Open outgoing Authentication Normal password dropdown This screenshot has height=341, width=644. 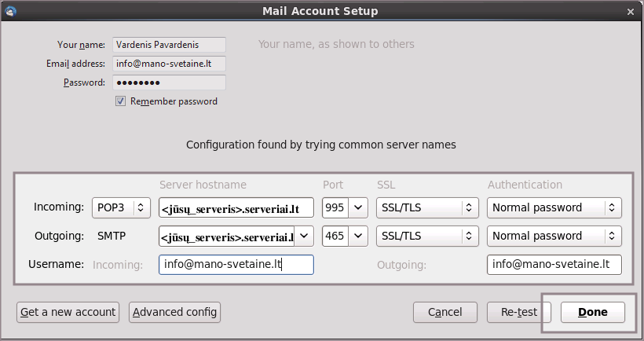click(x=554, y=236)
